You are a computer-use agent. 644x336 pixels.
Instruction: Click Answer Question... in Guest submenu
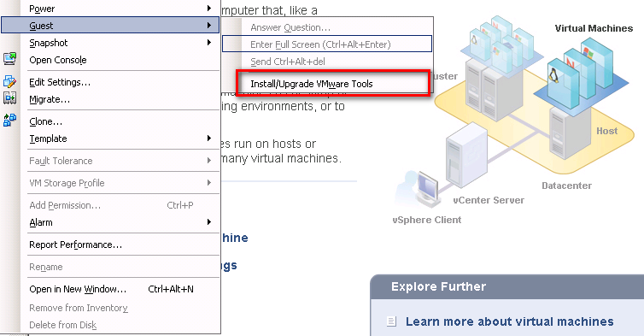(327, 27)
